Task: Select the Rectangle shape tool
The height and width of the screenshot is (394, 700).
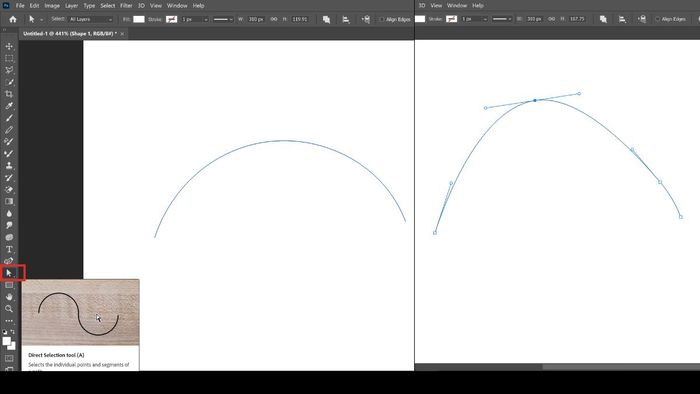Action: tap(9, 285)
